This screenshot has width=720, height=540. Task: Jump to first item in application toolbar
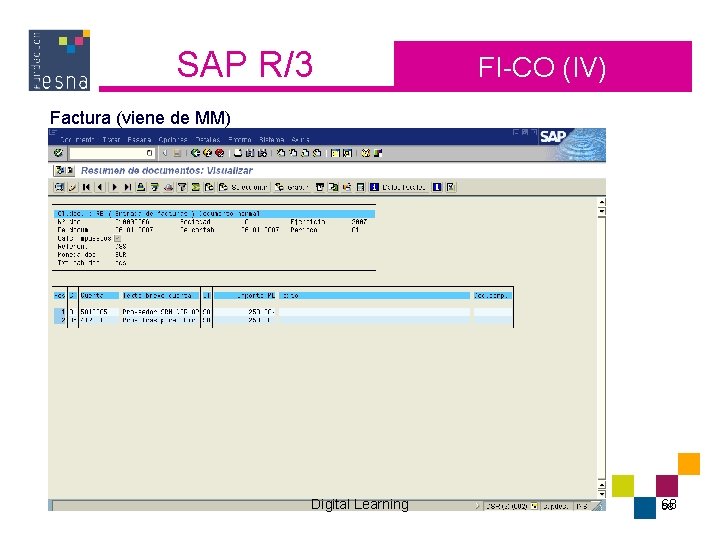click(x=86, y=187)
